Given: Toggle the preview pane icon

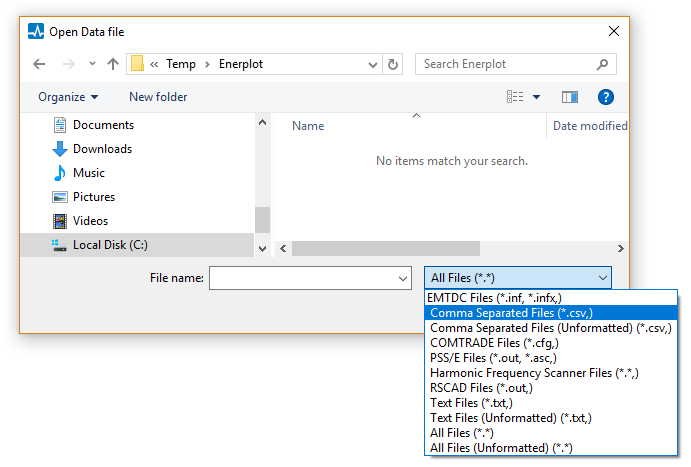Looking at the screenshot, I should click(570, 97).
